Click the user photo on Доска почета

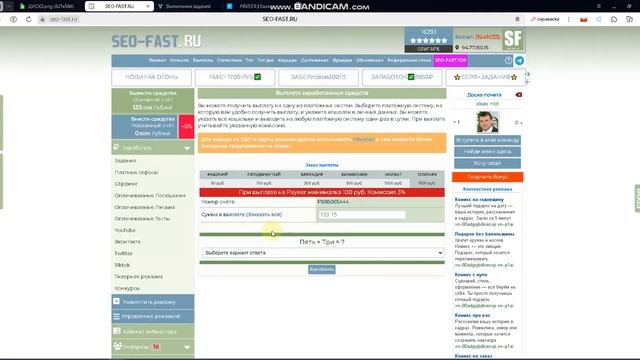tap(487, 122)
